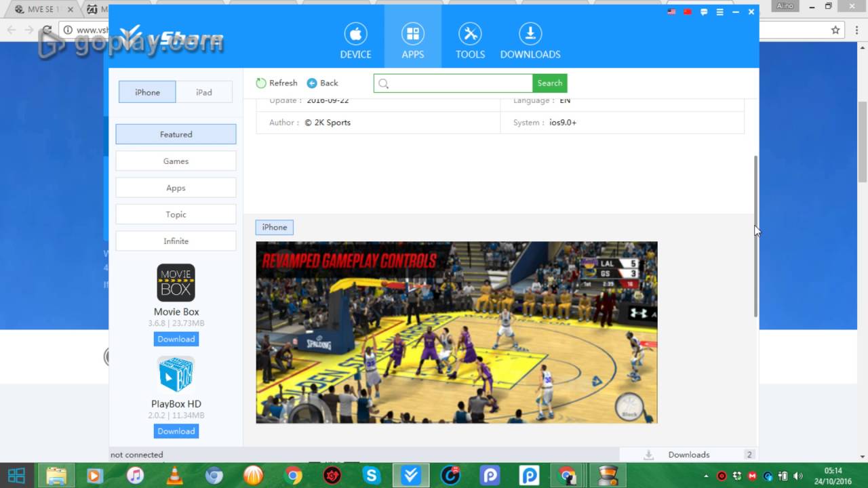Reload the page in Chrome window
The image size is (868, 488).
coord(47,30)
